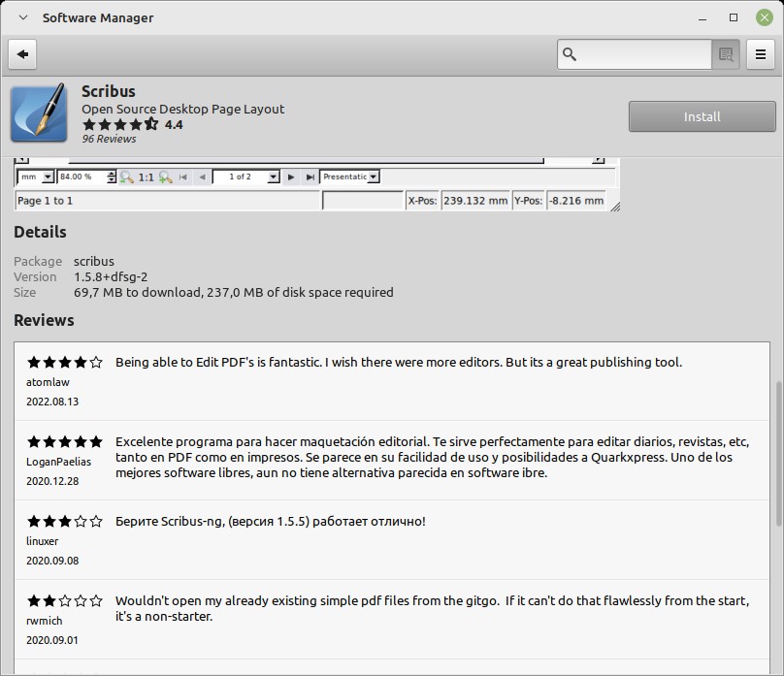784x676 pixels.
Task: Click the review about editing PDF's
Action: [x=399, y=362]
